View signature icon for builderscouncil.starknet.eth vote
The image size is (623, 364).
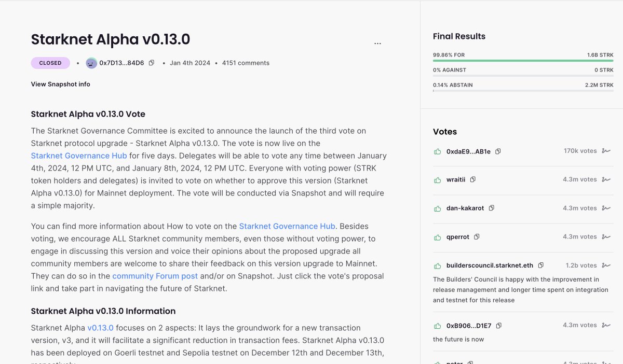pyautogui.click(x=606, y=265)
